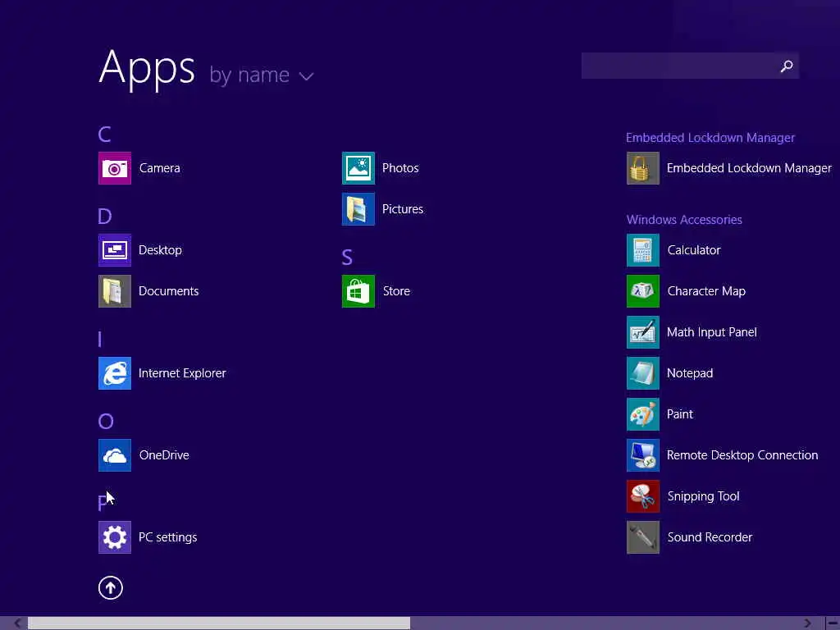
Task: Launch the Internet Explorer icon
Action: (115, 373)
